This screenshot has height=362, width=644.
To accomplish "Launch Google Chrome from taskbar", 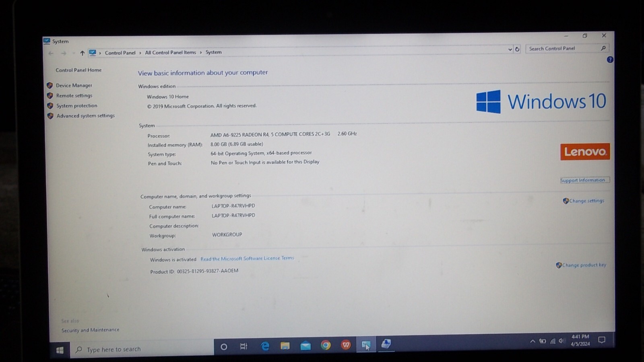I will point(326,345).
